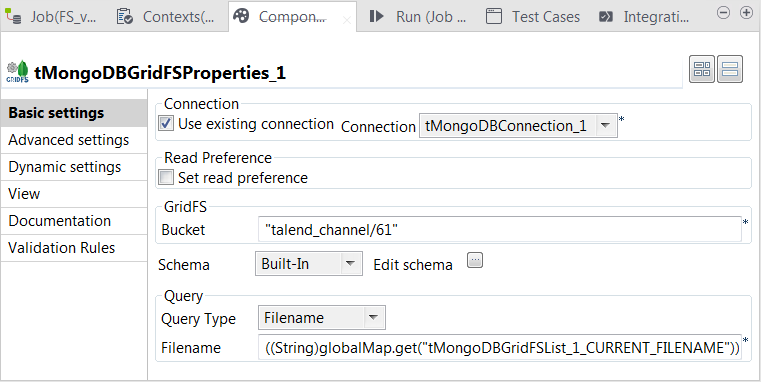This screenshot has width=761, height=382.
Task: Click the minimize view icon
Action: pos(723,13)
